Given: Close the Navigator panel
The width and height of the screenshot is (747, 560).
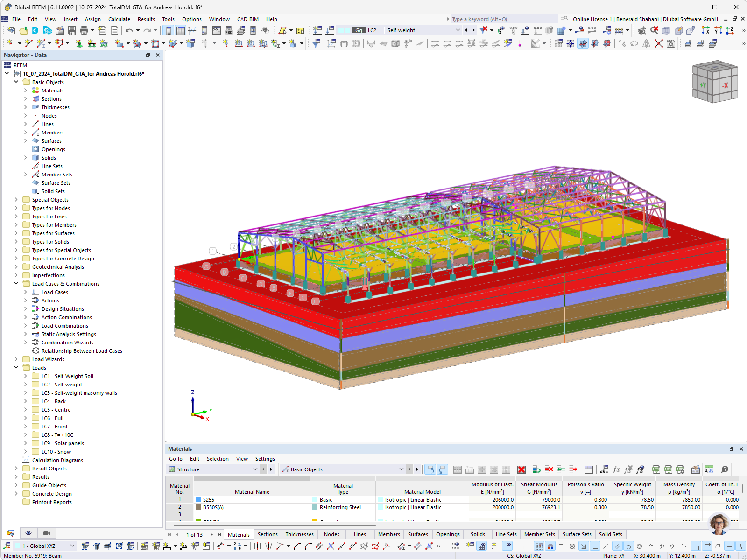Looking at the screenshot, I should [158, 55].
